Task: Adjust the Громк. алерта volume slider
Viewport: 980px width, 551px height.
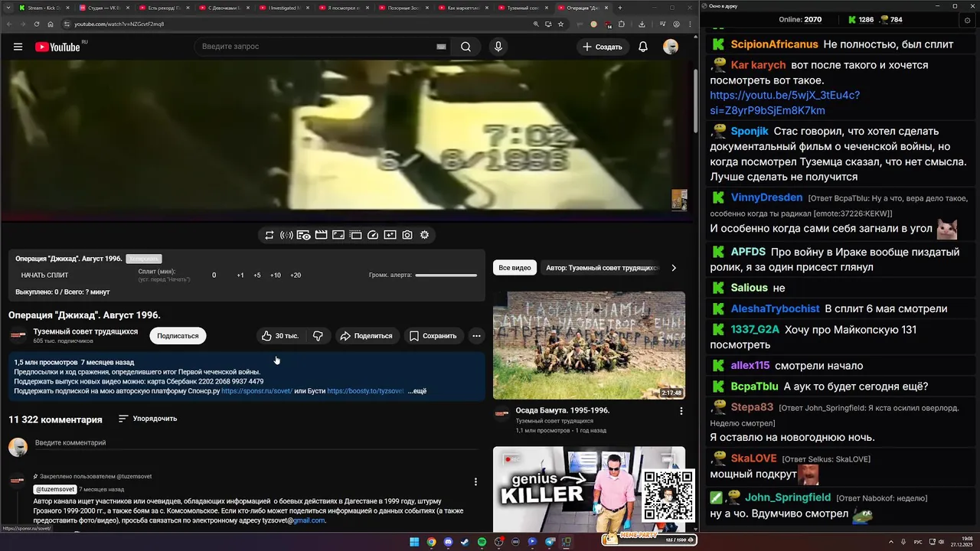Action: (446, 275)
